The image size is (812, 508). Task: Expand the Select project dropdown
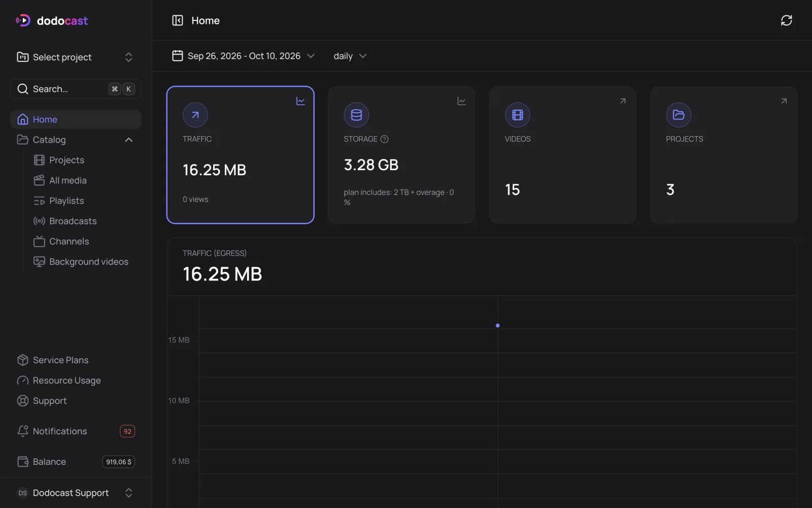(x=76, y=57)
